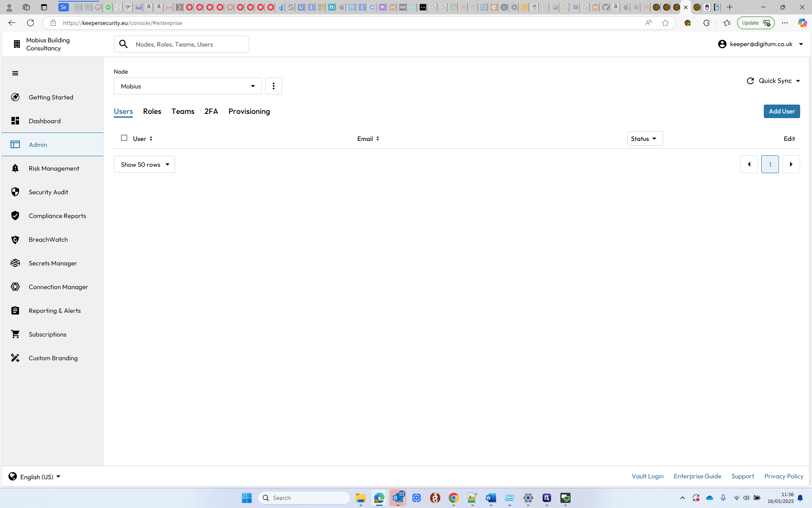Show hidden system tray icons
The height and width of the screenshot is (508, 812).
point(682,498)
